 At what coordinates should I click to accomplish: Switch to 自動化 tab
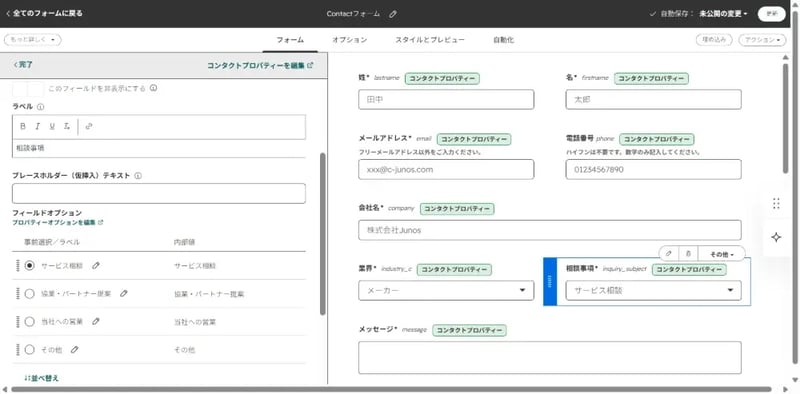503,40
